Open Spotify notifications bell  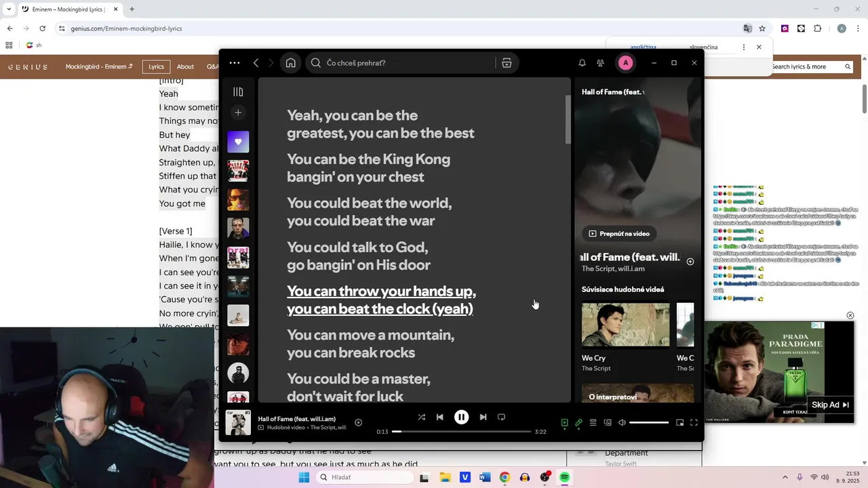[x=582, y=62]
